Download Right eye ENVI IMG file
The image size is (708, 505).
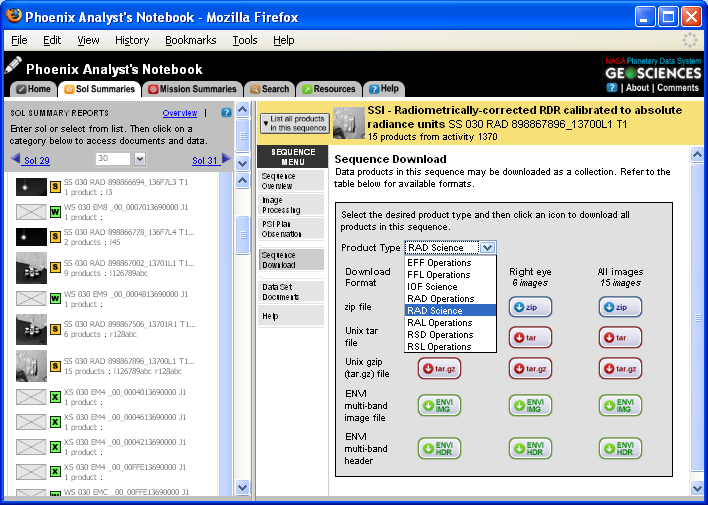point(531,405)
